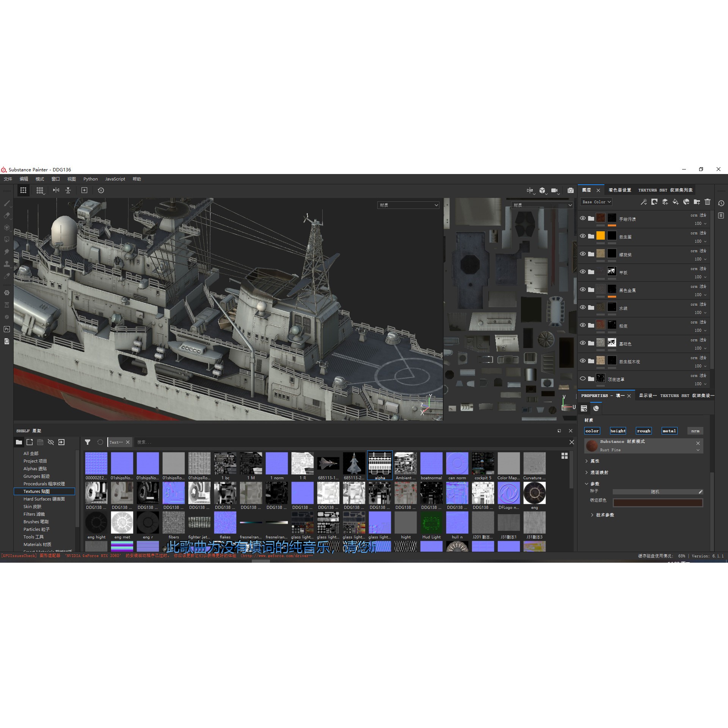Click the 锈迹颜色 color swatch
This screenshot has width=728, height=728.
pyautogui.click(x=658, y=502)
